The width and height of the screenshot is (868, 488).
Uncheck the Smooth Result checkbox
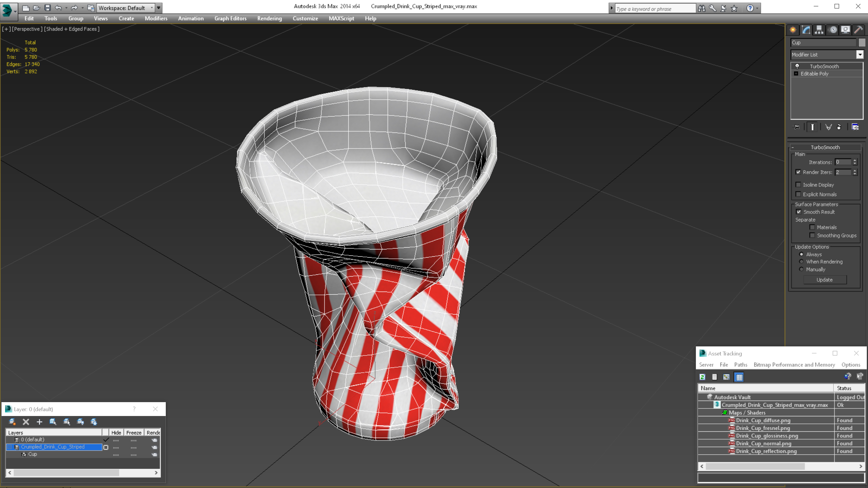799,212
